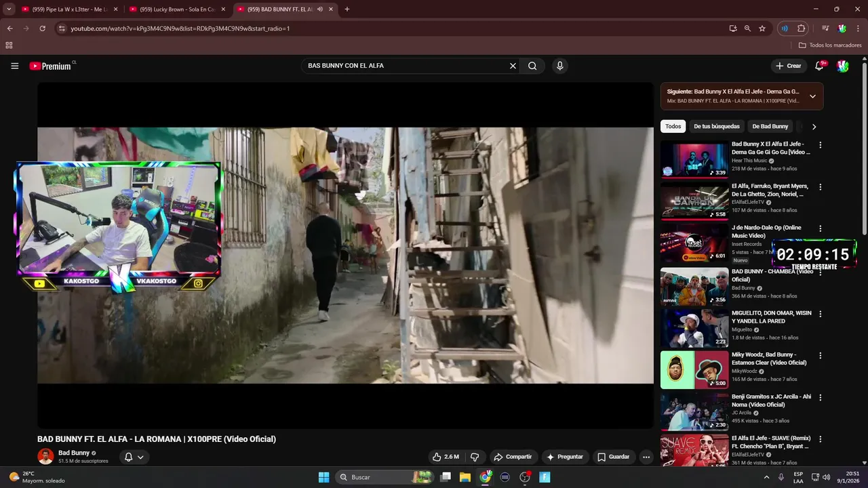Image resolution: width=868 pixels, height=488 pixels.
Task: Open a new browser tab
Action: [x=347, y=9]
